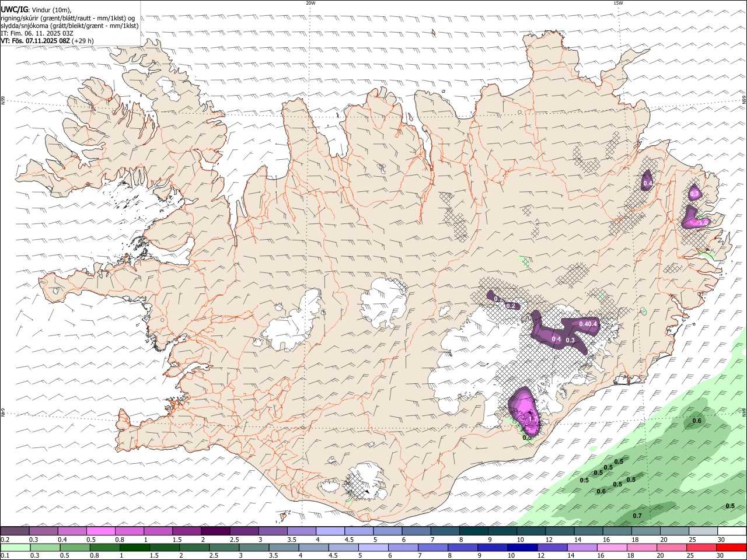Image resolution: width=747 pixels, height=560 pixels.
Task: Click '3.5' label in the top snow legend
Action: pyautogui.click(x=291, y=540)
